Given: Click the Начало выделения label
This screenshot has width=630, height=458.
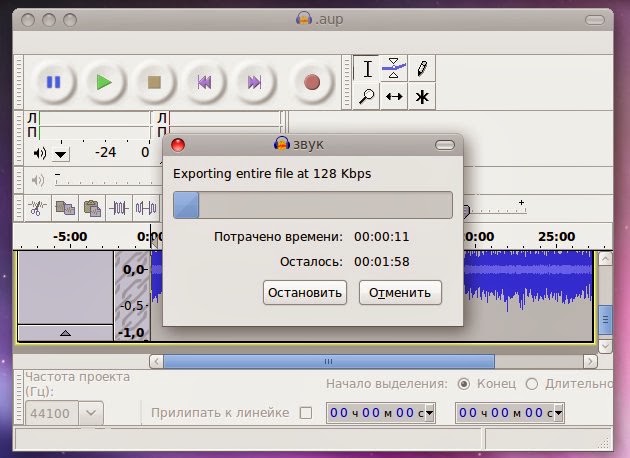Looking at the screenshot, I should click(x=387, y=384).
